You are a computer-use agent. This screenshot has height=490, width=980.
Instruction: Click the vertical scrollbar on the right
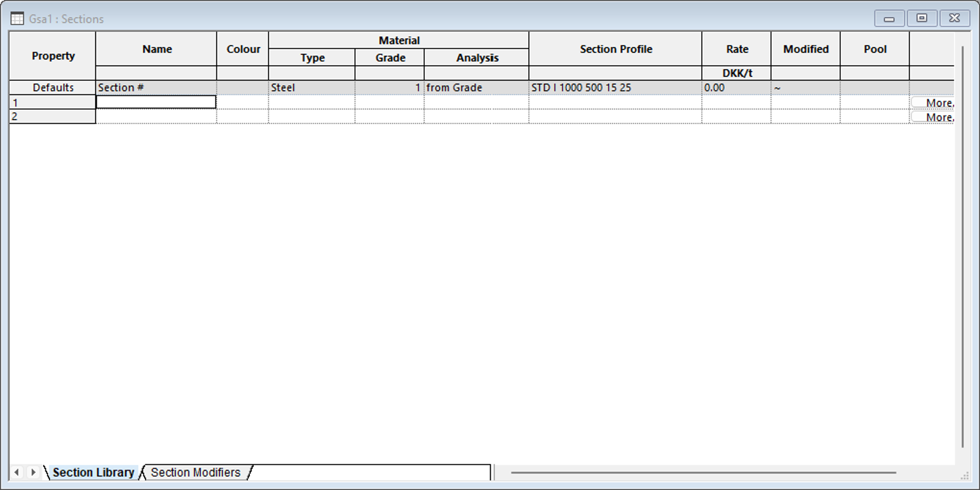[963, 247]
